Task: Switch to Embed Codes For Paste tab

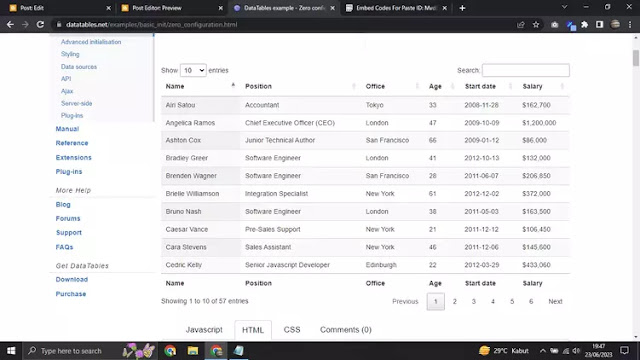Action: [x=395, y=8]
